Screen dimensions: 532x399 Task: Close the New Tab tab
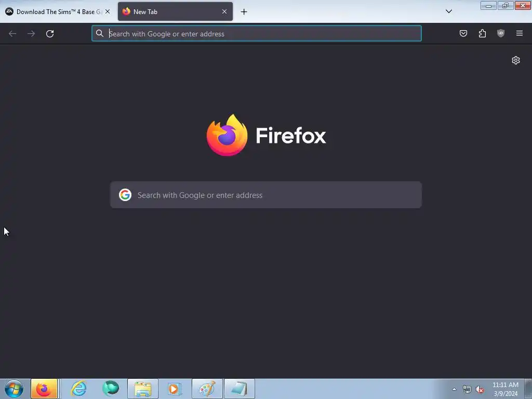point(224,11)
